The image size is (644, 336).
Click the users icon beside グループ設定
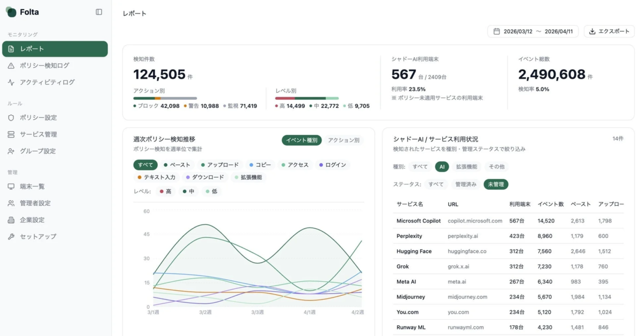(x=11, y=151)
